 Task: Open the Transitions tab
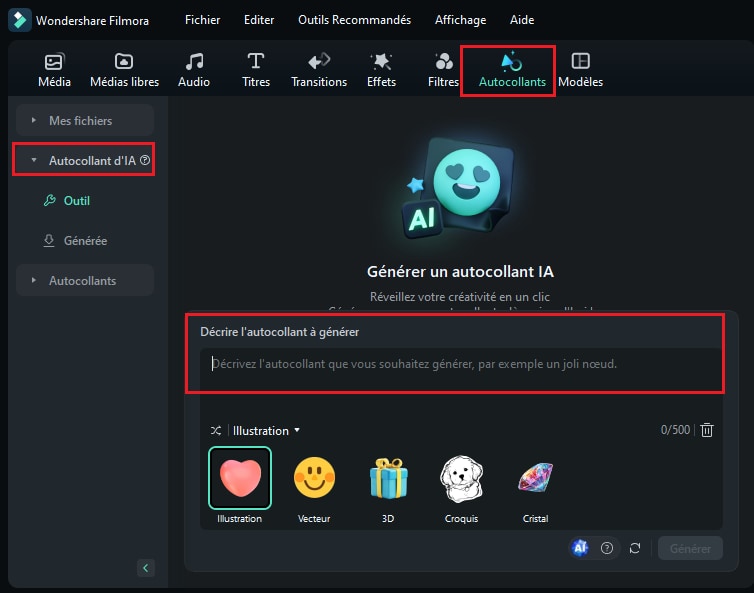point(319,70)
